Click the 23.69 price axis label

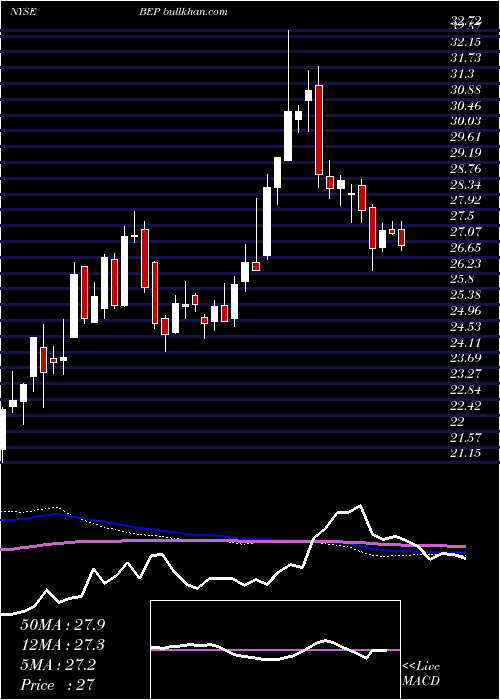click(466, 358)
